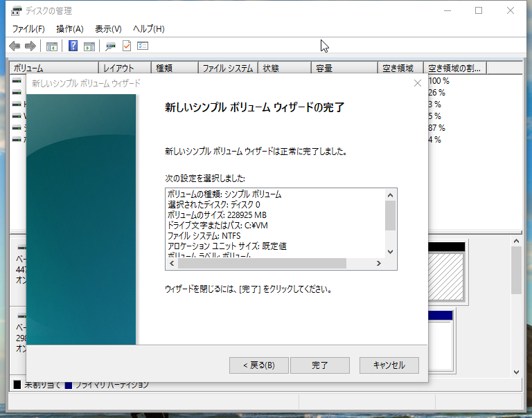Click the black unallocated legend swatch
Screen dimensions: 532x418
coord(17,385)
